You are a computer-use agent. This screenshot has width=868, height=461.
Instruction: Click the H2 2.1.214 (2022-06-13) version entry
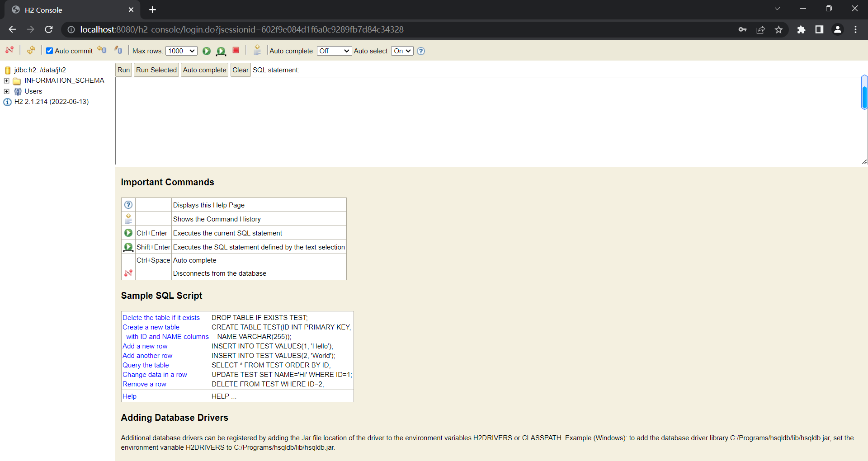(52, 102)
